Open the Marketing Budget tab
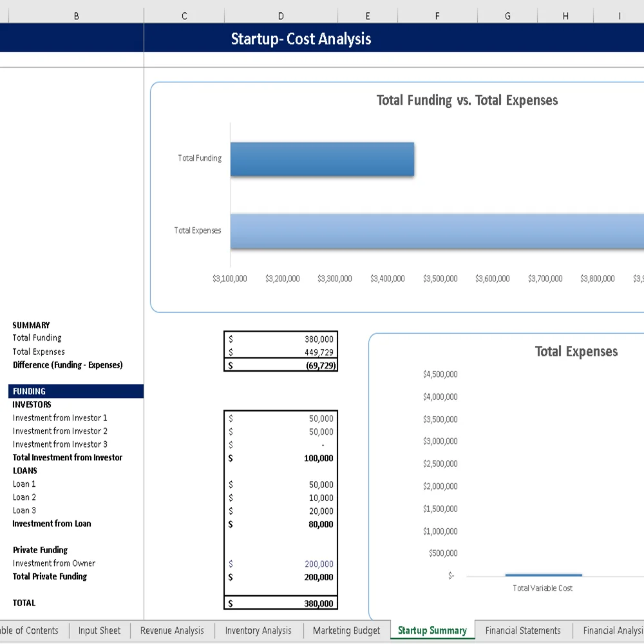 click(346, 630)
